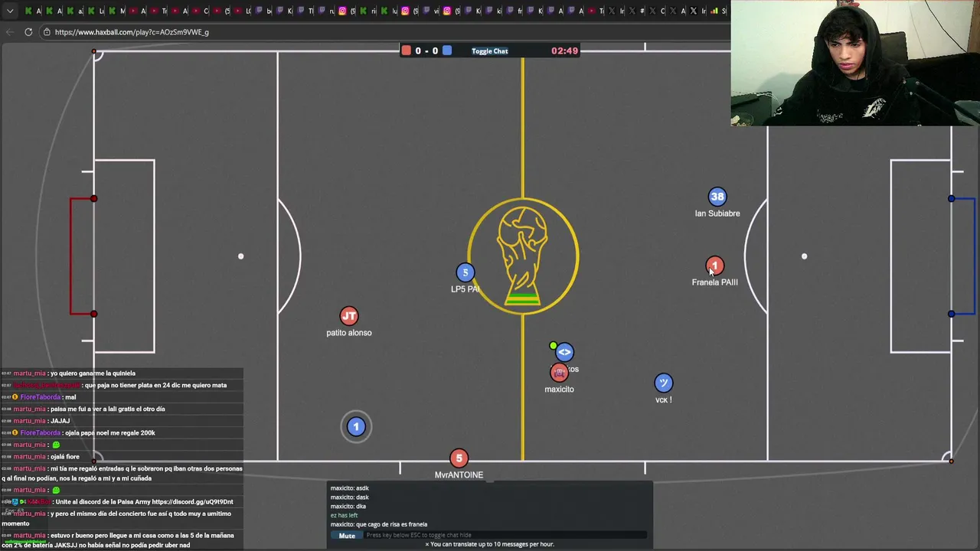The image size is (980, 551).
Task: Open the Paisa Army discord link
Action: tap(192, 502)
